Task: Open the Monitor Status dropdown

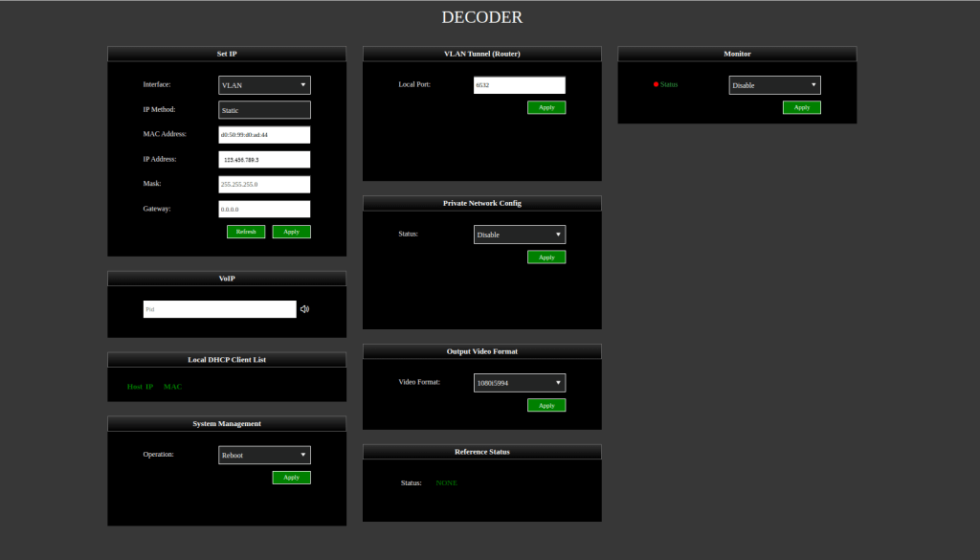Action: click(x=774, y=85)
